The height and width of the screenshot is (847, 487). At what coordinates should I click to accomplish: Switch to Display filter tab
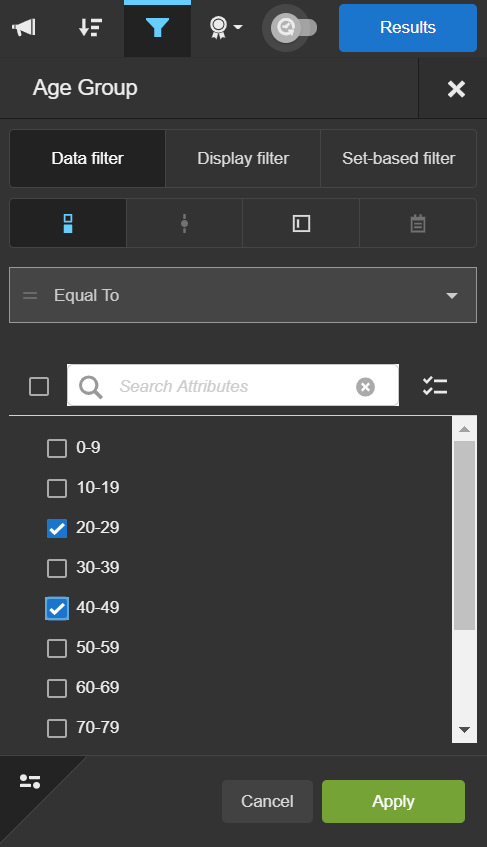pos(243,158)
